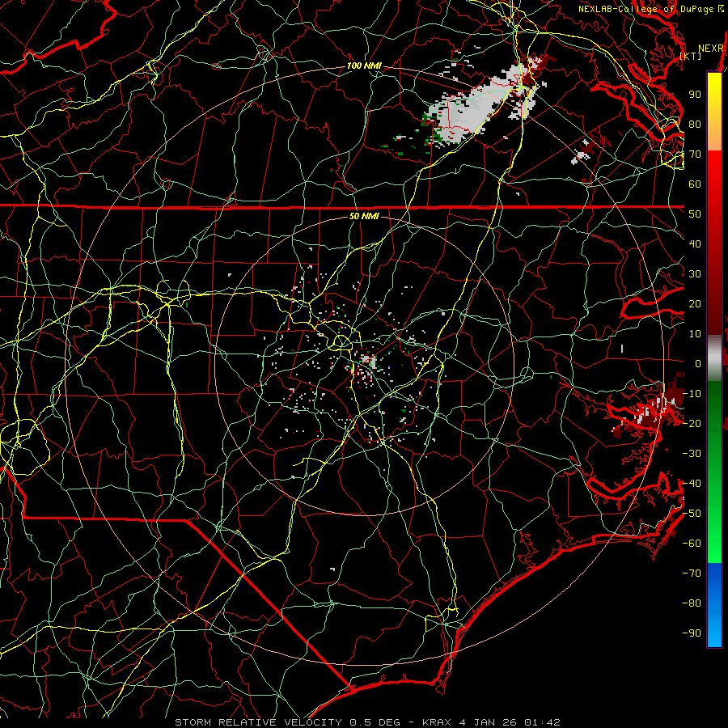Select the positive 60 scale value
The image size is (728, 728).
pyautogui.click(x=695, y=184)
